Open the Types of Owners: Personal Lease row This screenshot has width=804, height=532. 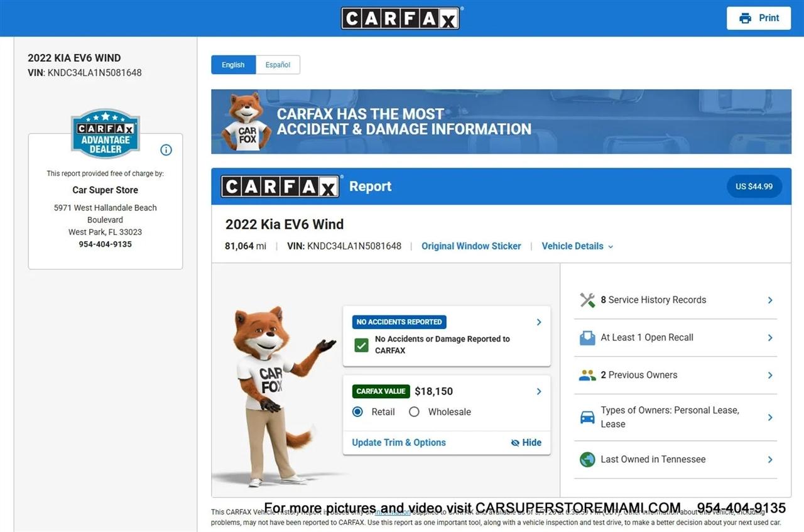point(676,417)
